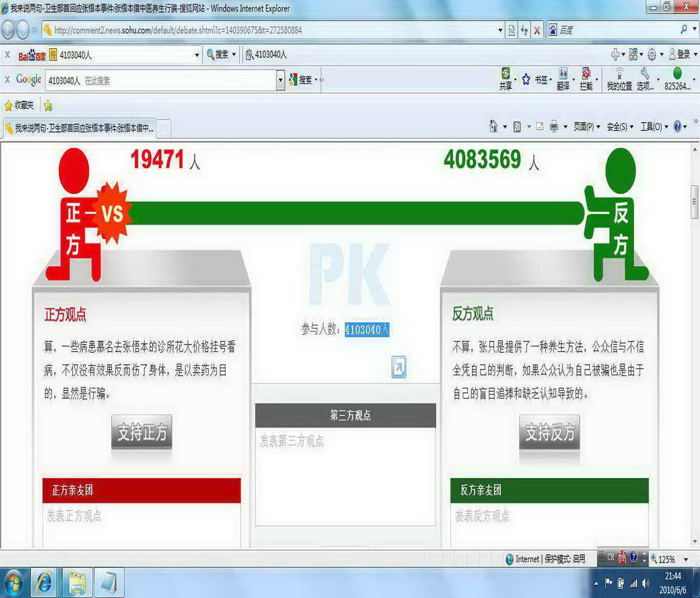700x598 pixels.
Task: Click the blue share arrow icon below participant count
Action: 399,367
